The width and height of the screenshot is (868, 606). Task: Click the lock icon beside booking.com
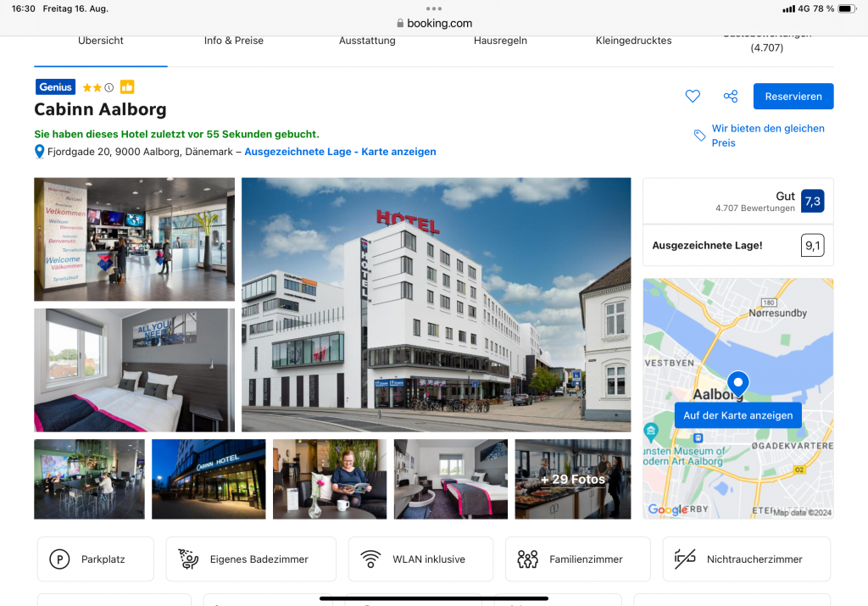click(400, 23)
